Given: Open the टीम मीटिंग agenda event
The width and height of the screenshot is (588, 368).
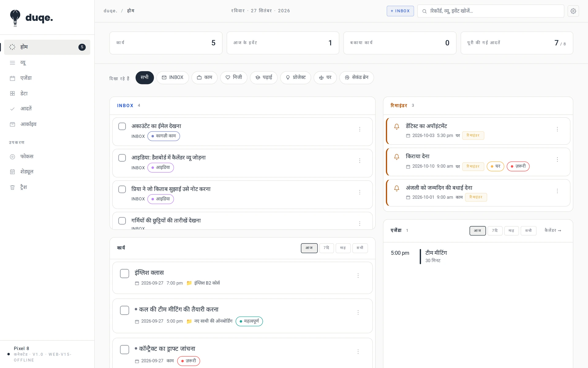Looking at the screenshot, I should (x=478, y=256).
